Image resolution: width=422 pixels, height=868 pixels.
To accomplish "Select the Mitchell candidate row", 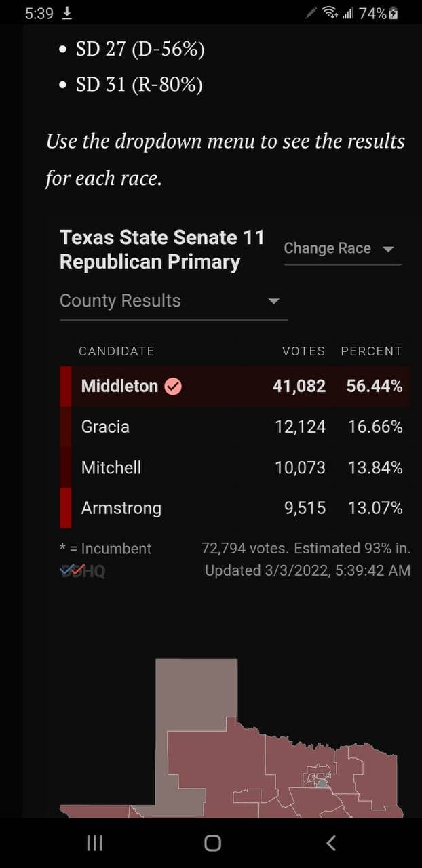I will [235, 467].
